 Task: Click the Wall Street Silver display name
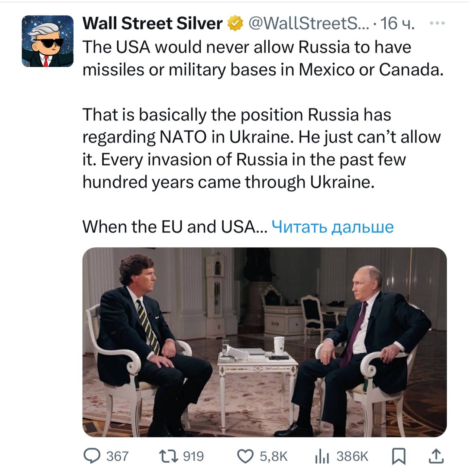coord(152,23)
